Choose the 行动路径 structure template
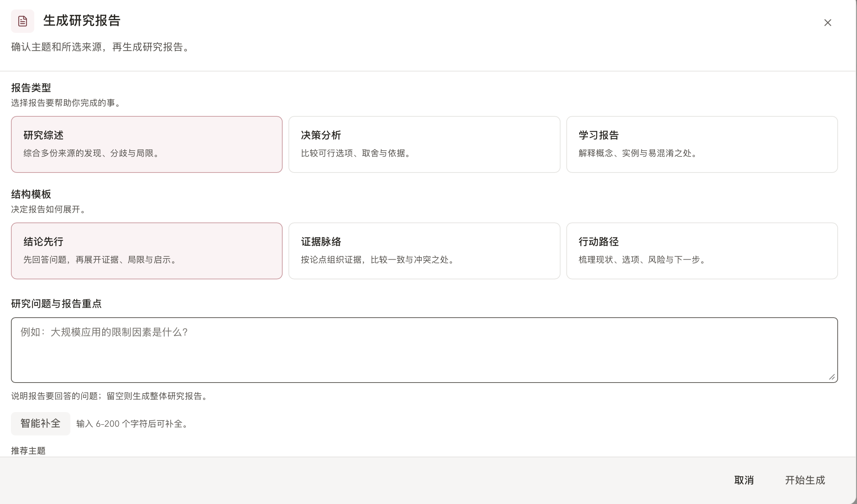Screen dimensions: 857x504 [x=702, y=251]
